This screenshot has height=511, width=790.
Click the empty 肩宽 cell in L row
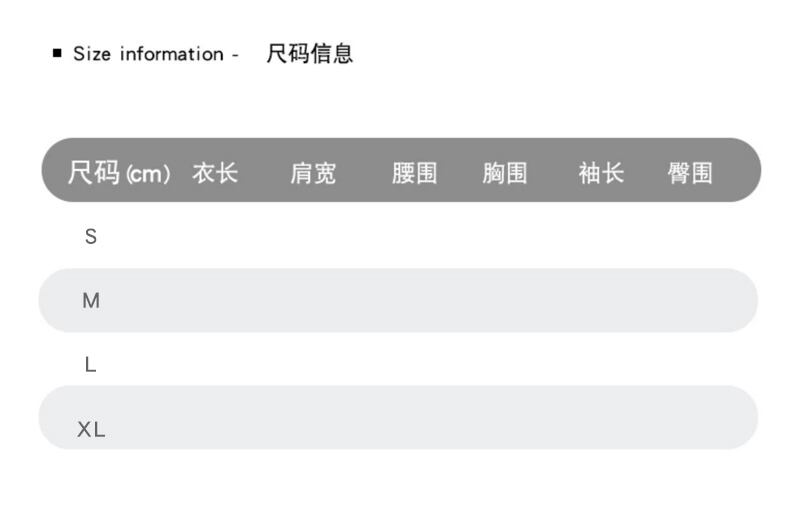pyautogui.click(x=313, y=364)
